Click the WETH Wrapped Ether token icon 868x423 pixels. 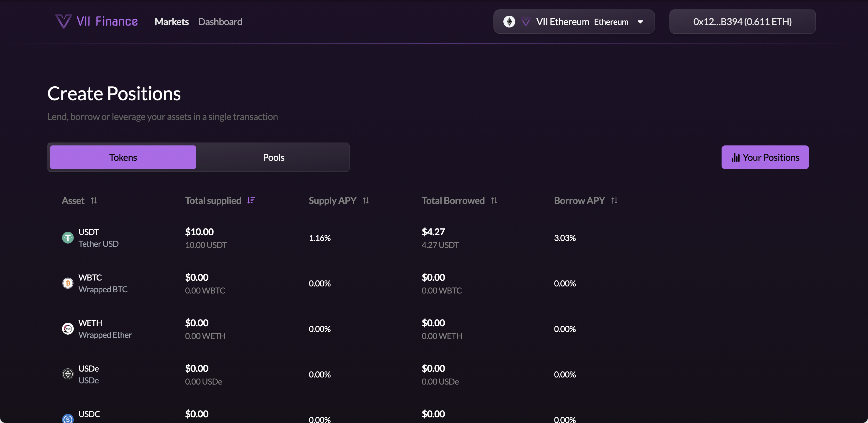point(68,328)
